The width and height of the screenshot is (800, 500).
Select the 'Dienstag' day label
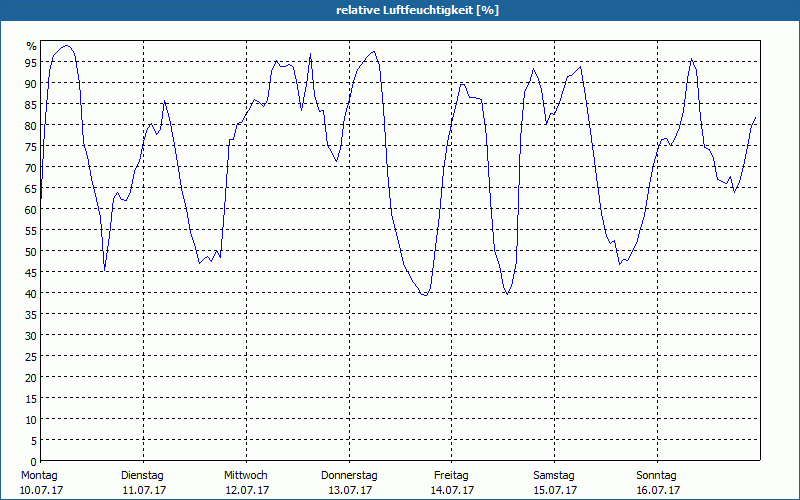click(x=142, y=475)
